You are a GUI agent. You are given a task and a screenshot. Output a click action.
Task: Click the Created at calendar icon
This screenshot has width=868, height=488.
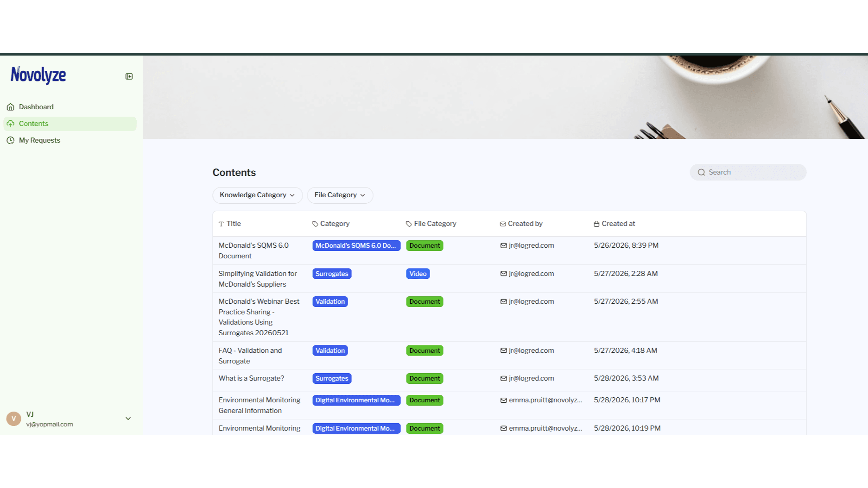[x=596, y=224]
